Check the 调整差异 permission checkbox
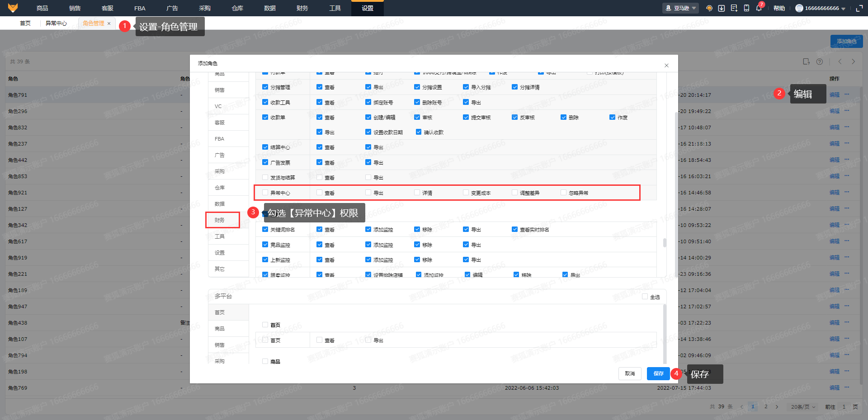This screenshot has height=420, width=868. 515,193
